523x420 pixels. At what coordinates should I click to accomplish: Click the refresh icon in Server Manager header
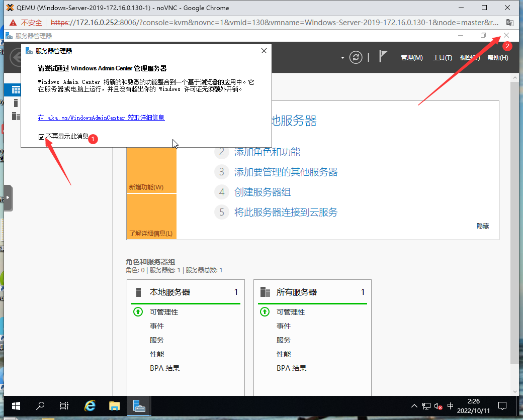(x=356, y=57)
